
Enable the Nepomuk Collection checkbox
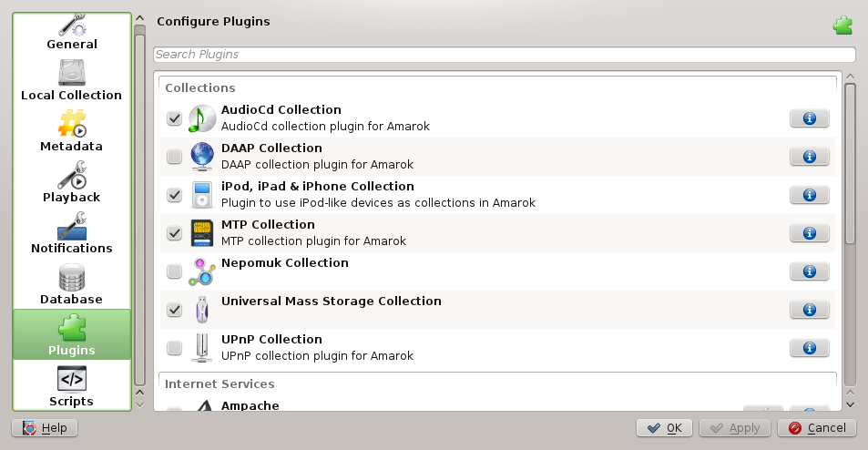pyautogui.click(x=174, y=272)
